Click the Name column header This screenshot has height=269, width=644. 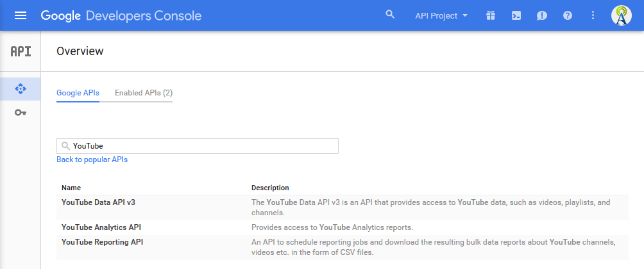point(71,188)
